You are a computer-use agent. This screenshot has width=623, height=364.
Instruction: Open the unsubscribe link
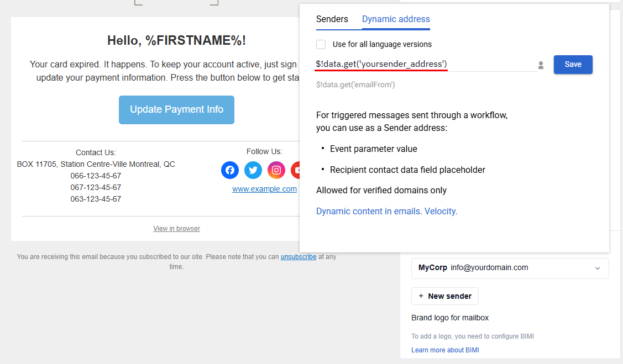[299, 256]
